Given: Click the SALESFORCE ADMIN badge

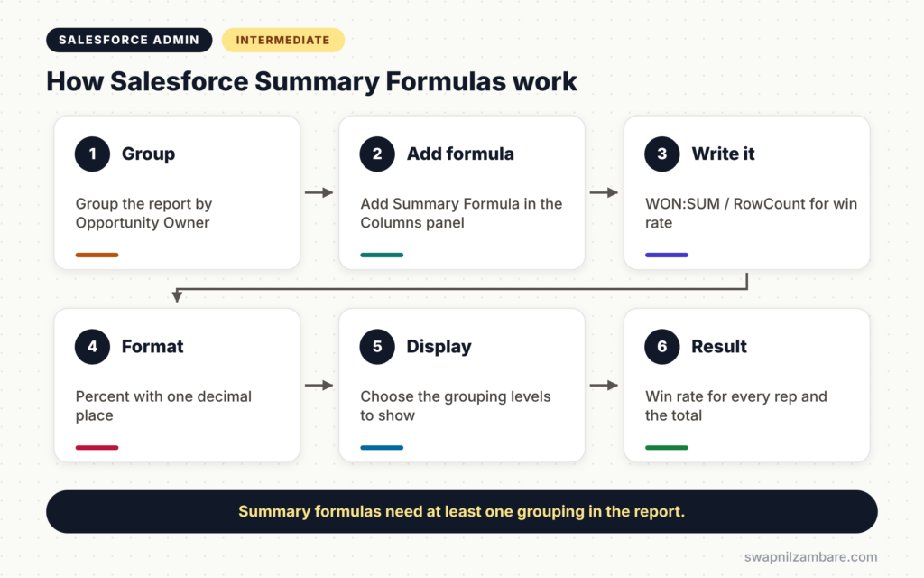Looking at the screenshot, I should (129, 40).
